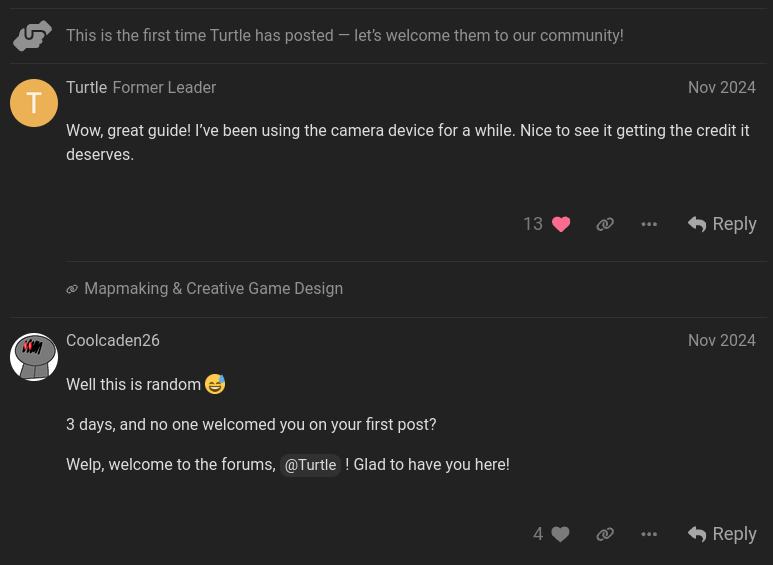Screen dimensions: 773x565
Task: Reply to Turtle's post
Action: point(722,224)
